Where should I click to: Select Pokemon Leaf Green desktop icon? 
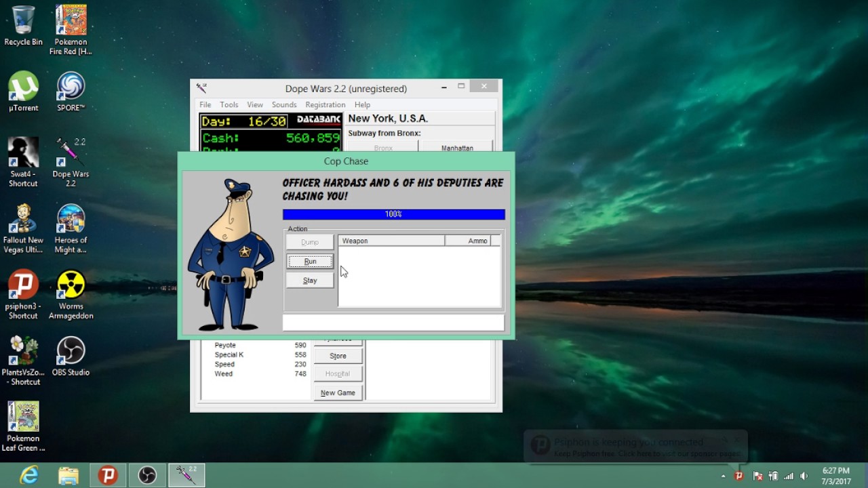tap(23, 427)
